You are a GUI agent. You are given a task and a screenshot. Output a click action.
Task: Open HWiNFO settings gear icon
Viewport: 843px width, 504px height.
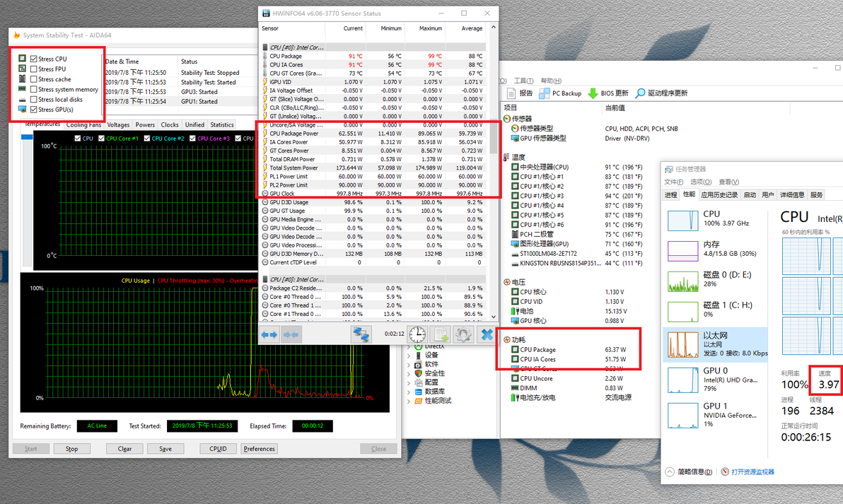click(463, 334)
